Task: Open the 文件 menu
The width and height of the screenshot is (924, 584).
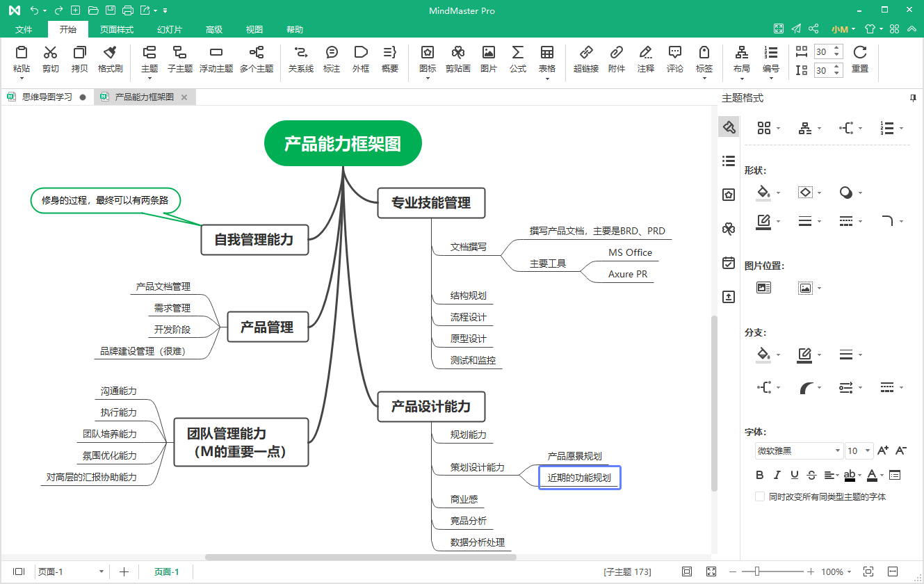Action: pyautogui.click(x=24, y=30)
